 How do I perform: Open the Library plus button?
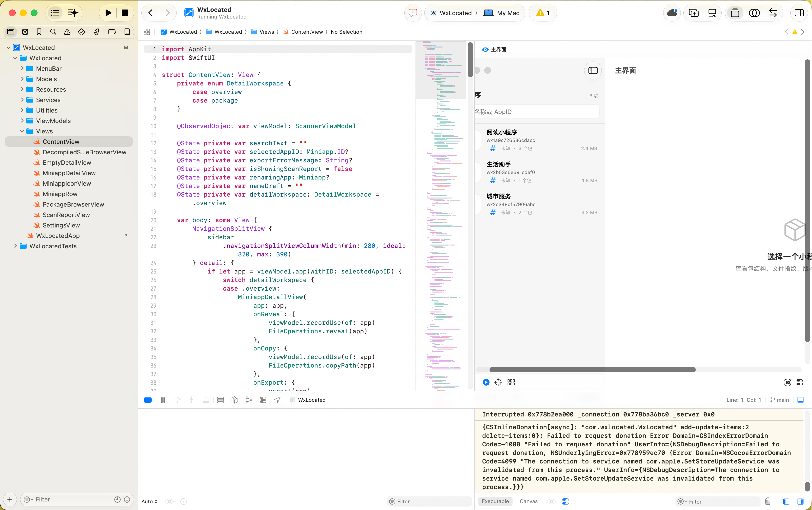pos(694,13)
